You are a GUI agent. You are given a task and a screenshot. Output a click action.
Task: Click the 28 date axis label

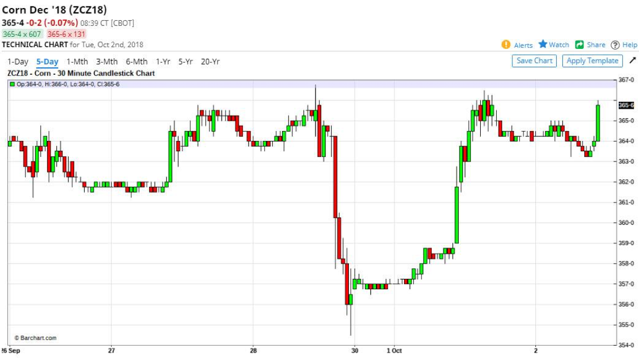click(x=253, y=351)
